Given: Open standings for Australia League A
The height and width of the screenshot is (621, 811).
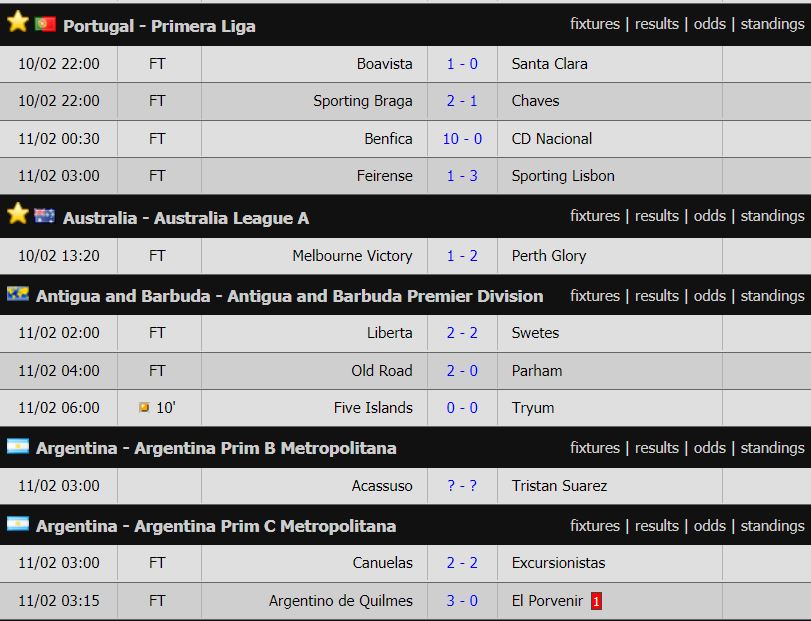Looking at the screenshot, I should tap(772, 216).
